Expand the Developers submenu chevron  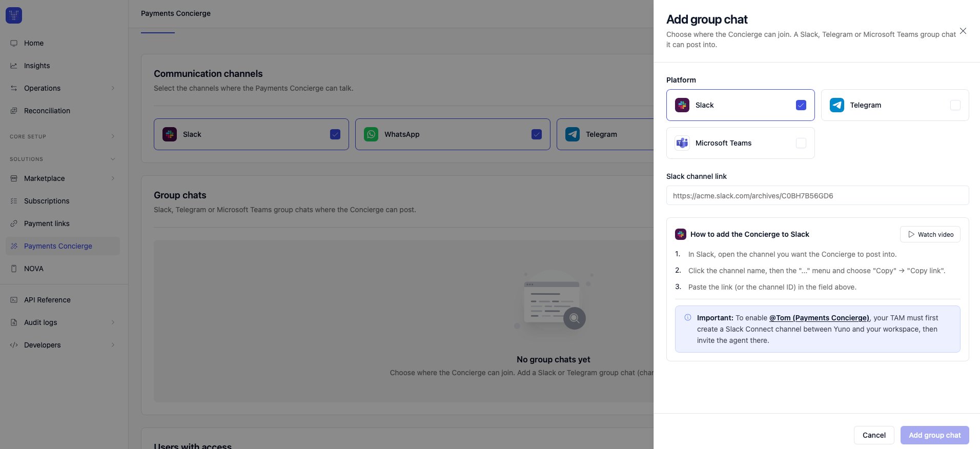[x=113, y=345]
